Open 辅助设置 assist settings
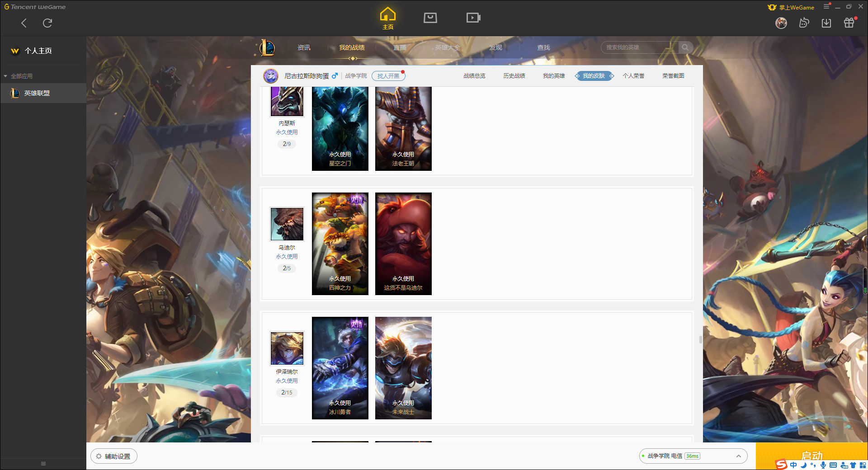The image size is (868, 470). coord(113,456)
